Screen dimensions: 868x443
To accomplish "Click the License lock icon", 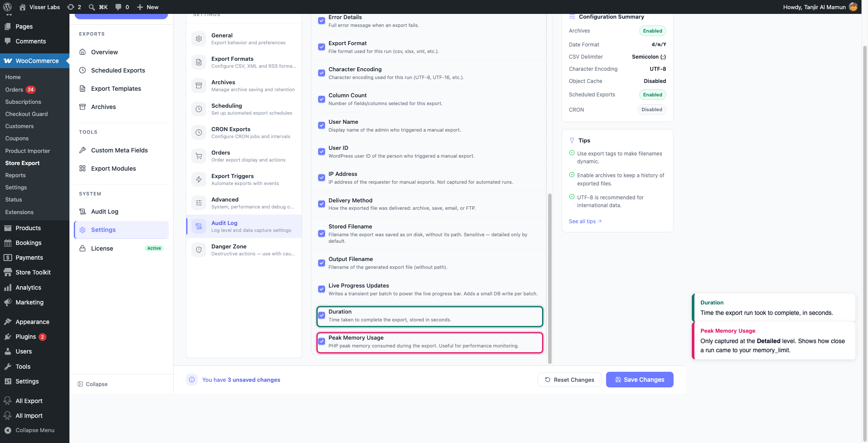I will click(82, 248).
